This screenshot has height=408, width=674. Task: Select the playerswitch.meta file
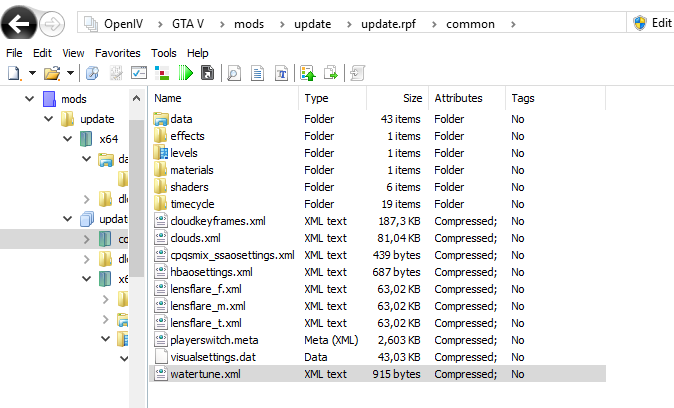[377, 340]
